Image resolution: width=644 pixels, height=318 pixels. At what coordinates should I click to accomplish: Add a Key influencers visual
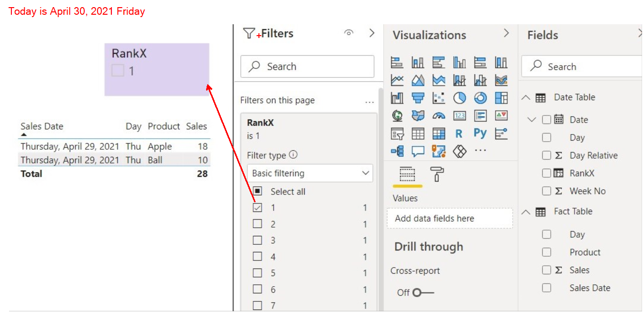(x=501, y=134)
